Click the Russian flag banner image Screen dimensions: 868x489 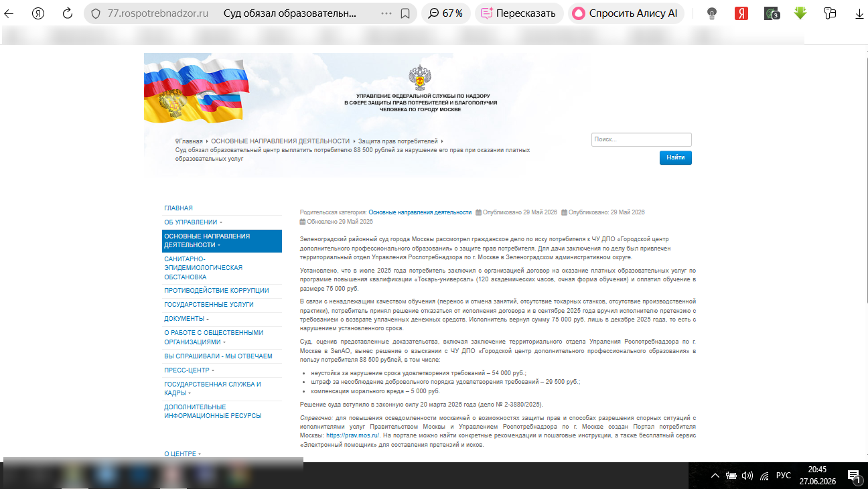[x=196, y=87]
